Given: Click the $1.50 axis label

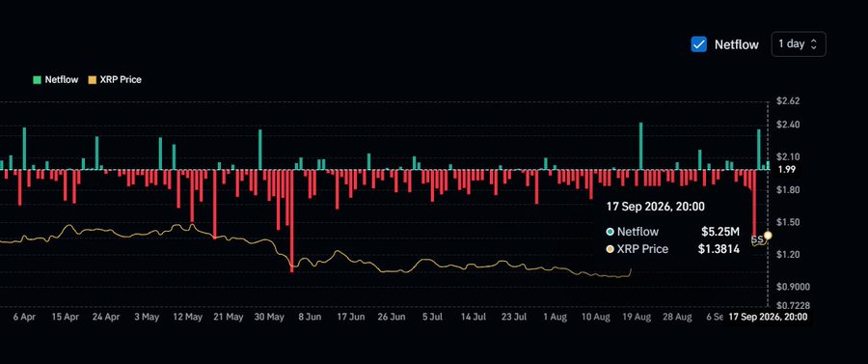Looking at the screenshot, I should point(788,222).
